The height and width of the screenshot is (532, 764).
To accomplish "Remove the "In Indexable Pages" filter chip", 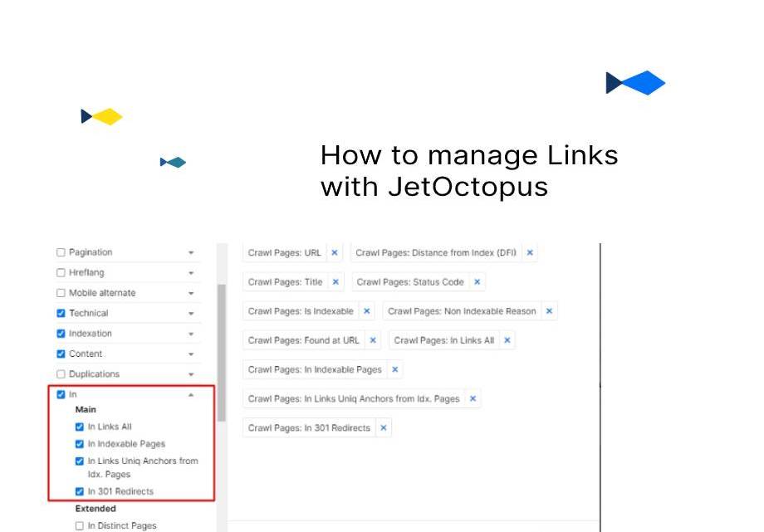I will pyautogui.click(x=394, y=369).
